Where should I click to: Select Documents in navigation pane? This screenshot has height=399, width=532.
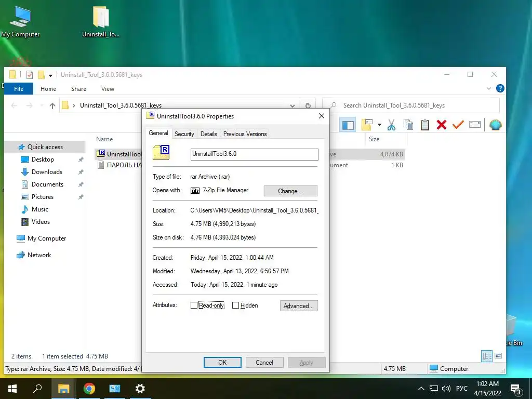(x=47, y=184)
